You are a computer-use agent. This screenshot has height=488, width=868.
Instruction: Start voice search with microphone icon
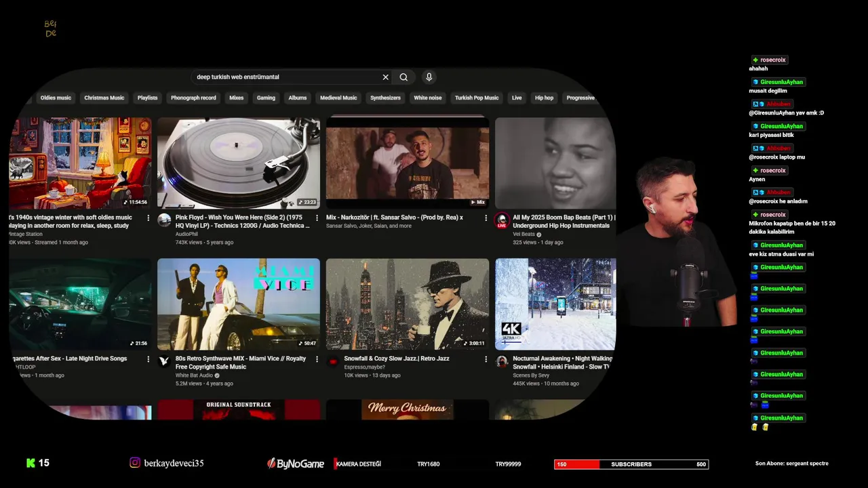click(x=429, y=77)
